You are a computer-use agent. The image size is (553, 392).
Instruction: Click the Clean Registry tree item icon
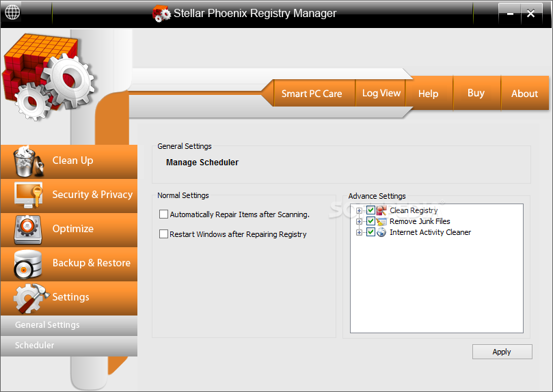[381, 210]
